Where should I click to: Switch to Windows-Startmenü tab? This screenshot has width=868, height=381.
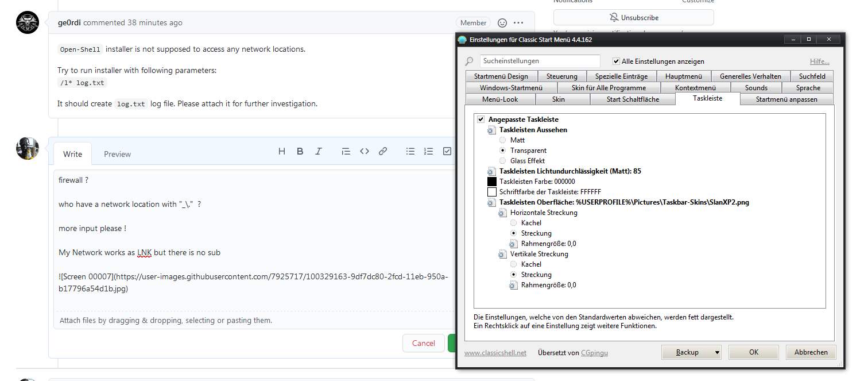coord(511,88)
